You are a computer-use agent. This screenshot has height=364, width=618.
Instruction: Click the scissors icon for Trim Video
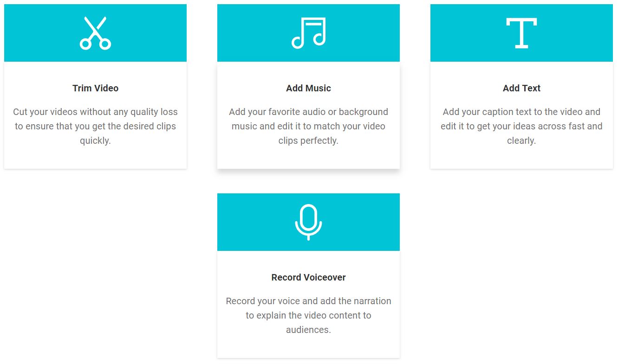pyautogui.click(x=95, y=33)
